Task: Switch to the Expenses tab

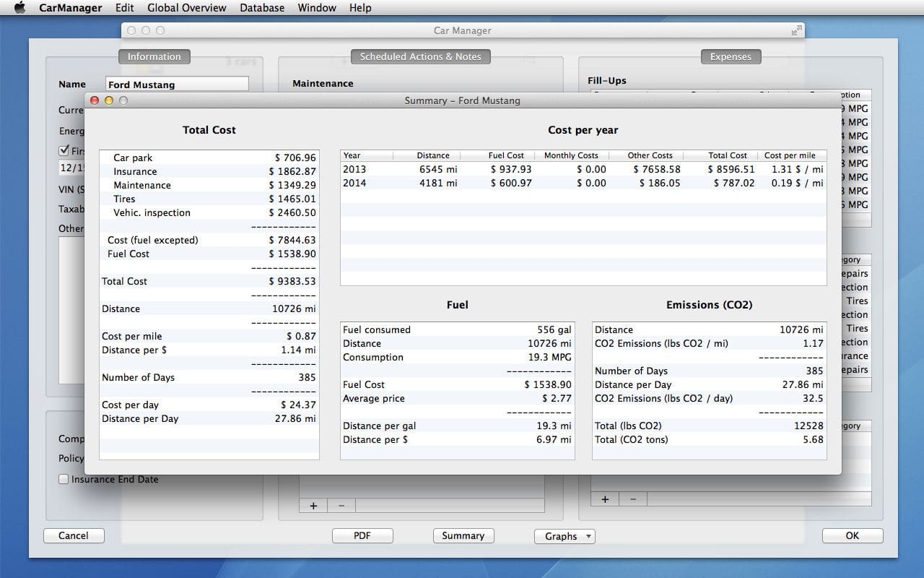Action: [x=731, y=56]
